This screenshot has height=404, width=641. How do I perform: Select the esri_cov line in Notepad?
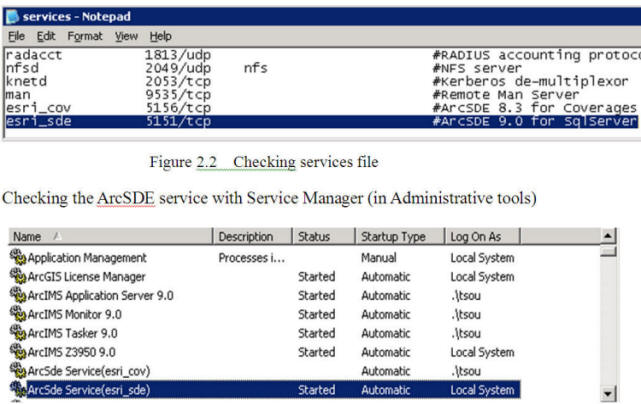[321, 108]
